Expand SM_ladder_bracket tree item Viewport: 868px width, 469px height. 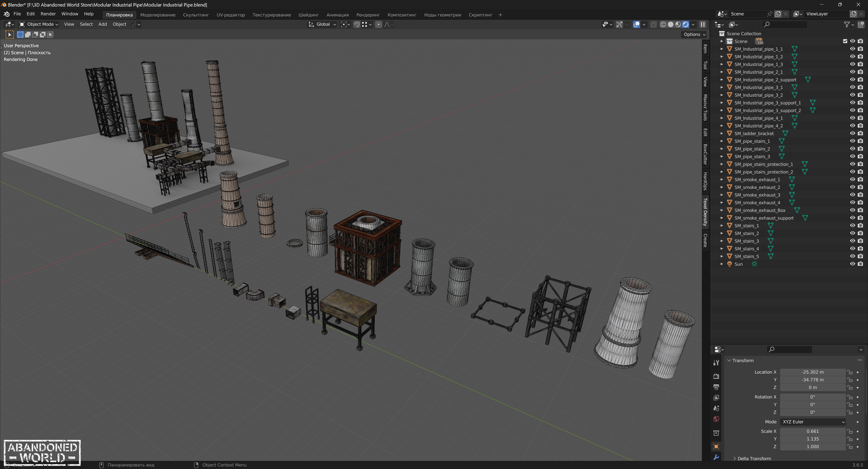pyautogui.click(x=722, y=133)
